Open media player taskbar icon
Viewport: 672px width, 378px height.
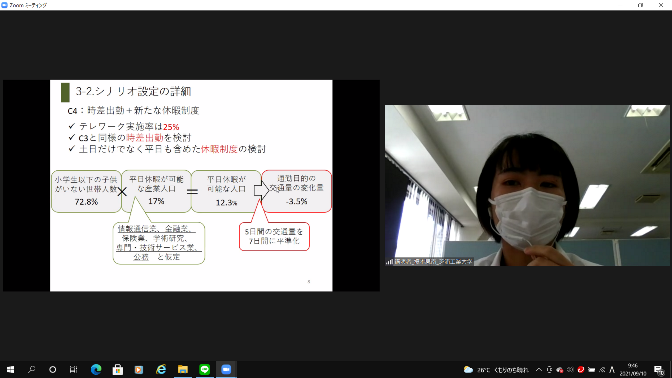[x=139, y=369]
